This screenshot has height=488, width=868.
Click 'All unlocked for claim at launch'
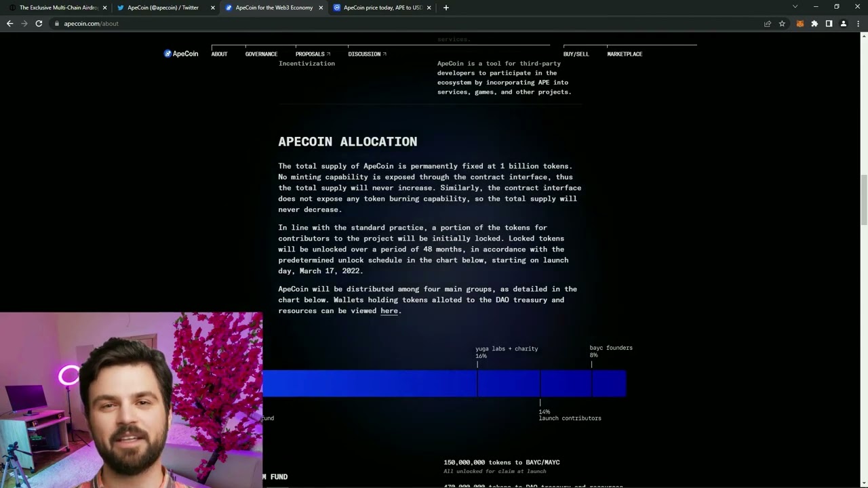495,471
